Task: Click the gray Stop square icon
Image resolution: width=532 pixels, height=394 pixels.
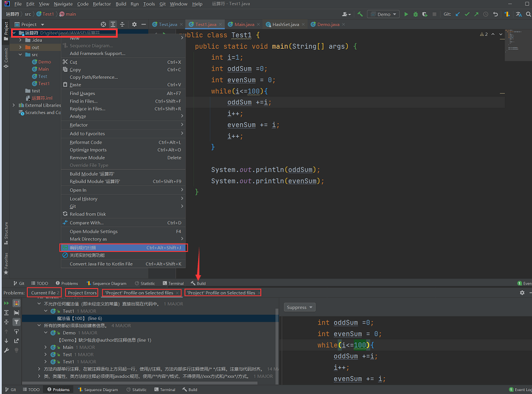Action: pos(434,14)
